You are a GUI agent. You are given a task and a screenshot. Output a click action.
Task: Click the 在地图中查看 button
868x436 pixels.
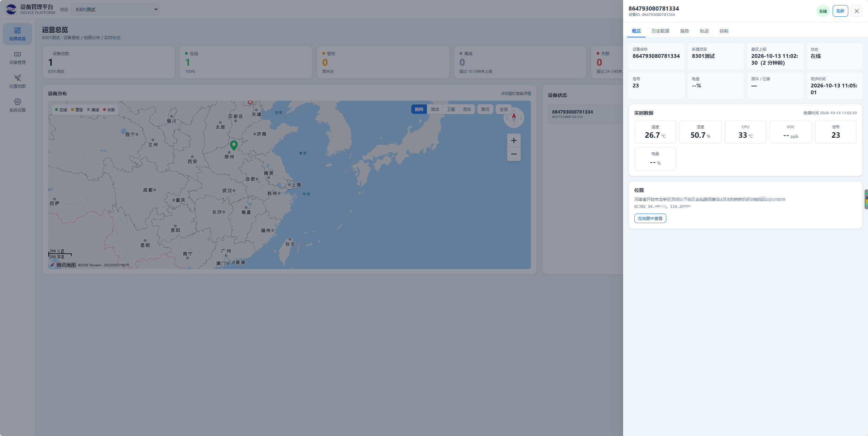tap(650, 218)
